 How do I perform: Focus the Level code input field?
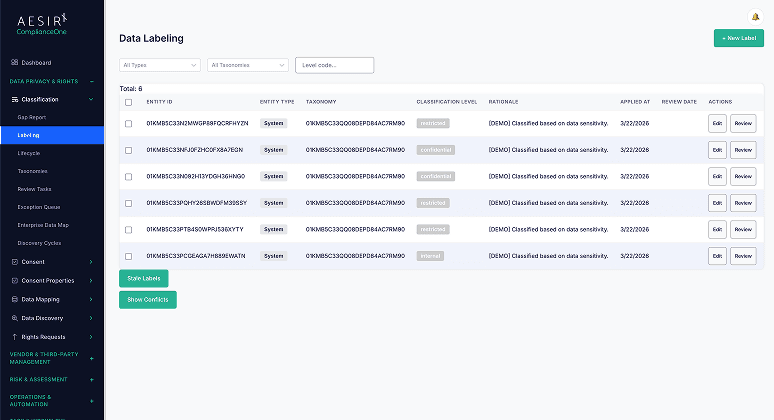[334, 65]
